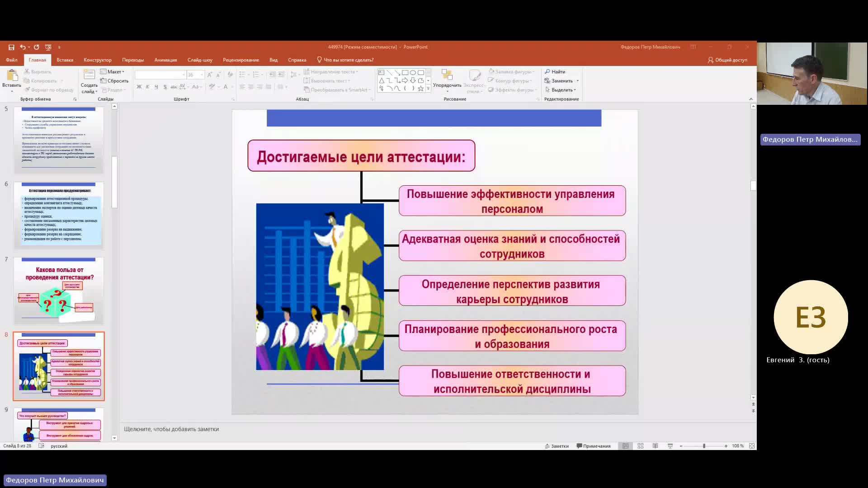Switch to Normal view icon in status bar
Image resolution: width=868 pixels, height=488 pixels.
[626, 446]
